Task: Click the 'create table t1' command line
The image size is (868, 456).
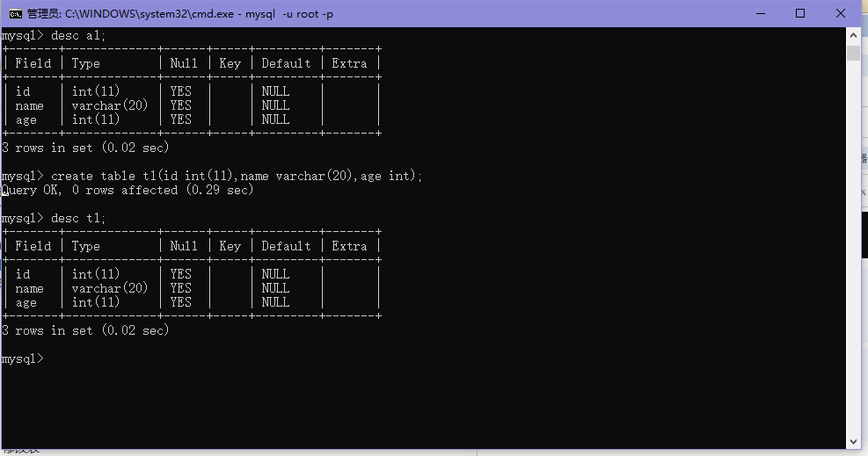Action: [211, 176]
